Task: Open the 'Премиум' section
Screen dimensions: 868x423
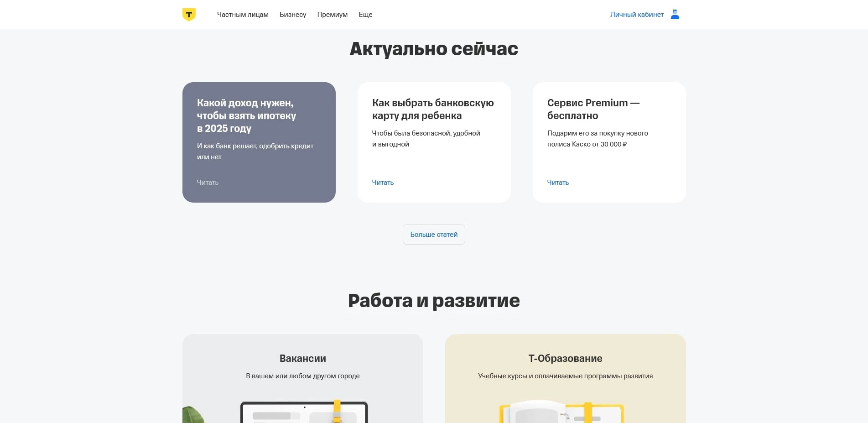Action: 332,14
